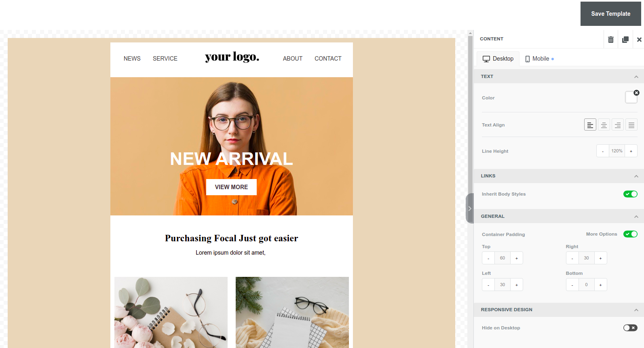Toggle More Options for container padding
Screen dimensions: 644x348
630,234
